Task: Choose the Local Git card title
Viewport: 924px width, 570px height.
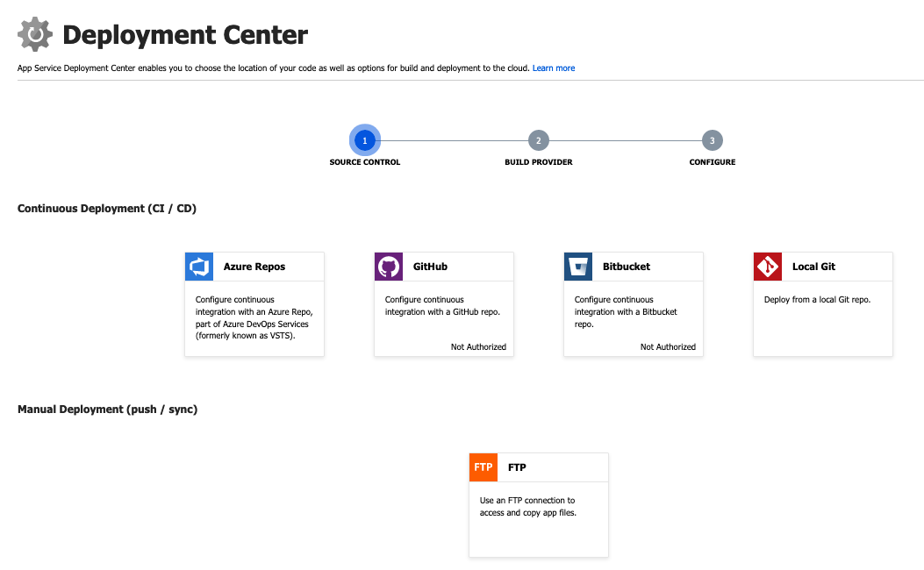Action: coord(813,267)
